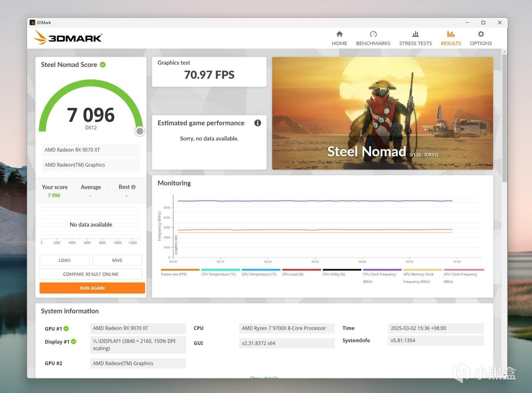Click the Steel Nomad benchmark artwork
This screenshot has width=532, height=393.
pyautogui.click(x=382, y=113)
